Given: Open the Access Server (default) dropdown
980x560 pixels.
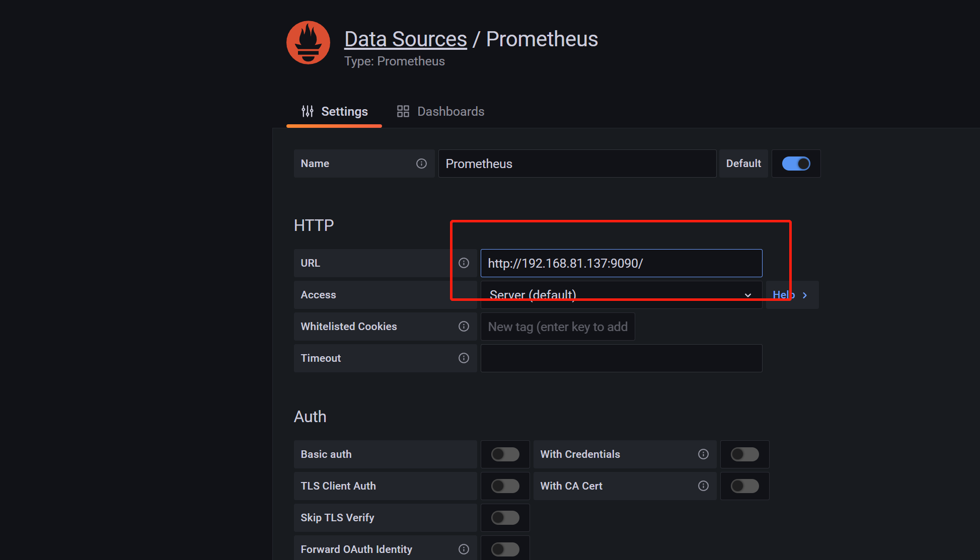Looking at the screenshot, I should tap(622, 295).
